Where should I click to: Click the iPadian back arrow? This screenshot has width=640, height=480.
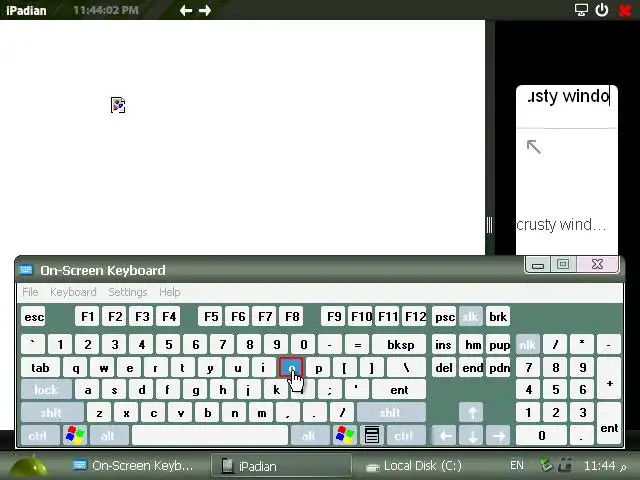pos(186,10)
